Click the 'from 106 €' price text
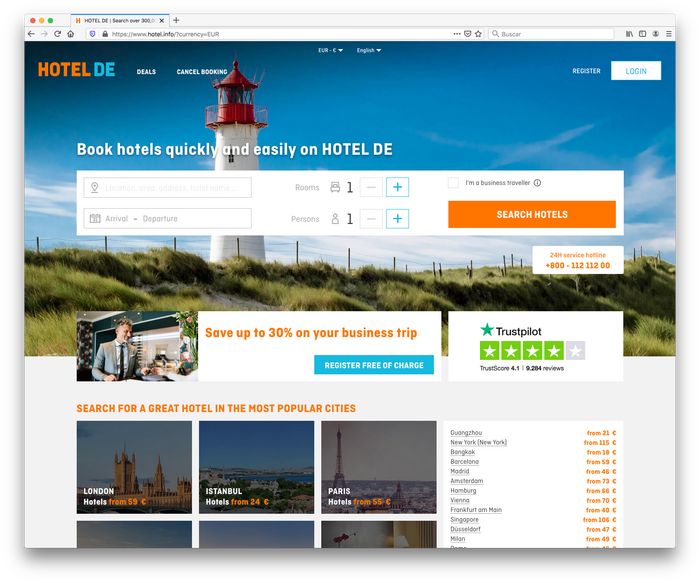 [600, 520]
